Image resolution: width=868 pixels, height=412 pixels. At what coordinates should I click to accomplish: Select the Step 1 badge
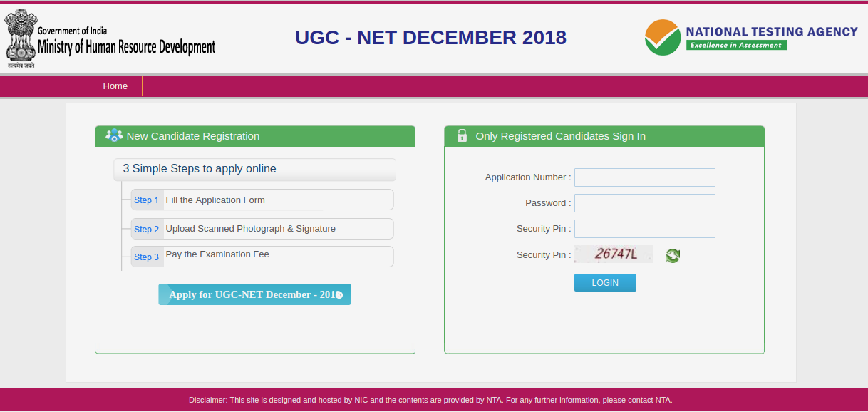tap(146, 200)
